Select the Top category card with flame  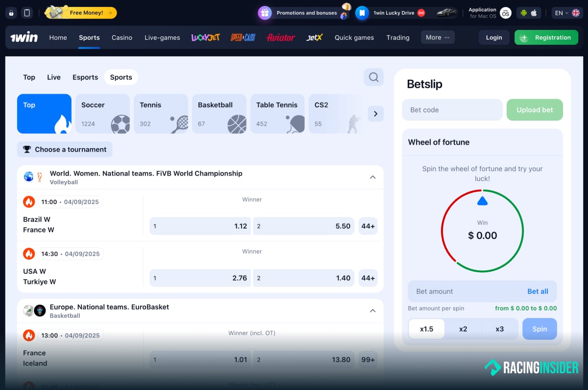pos(44,114)
